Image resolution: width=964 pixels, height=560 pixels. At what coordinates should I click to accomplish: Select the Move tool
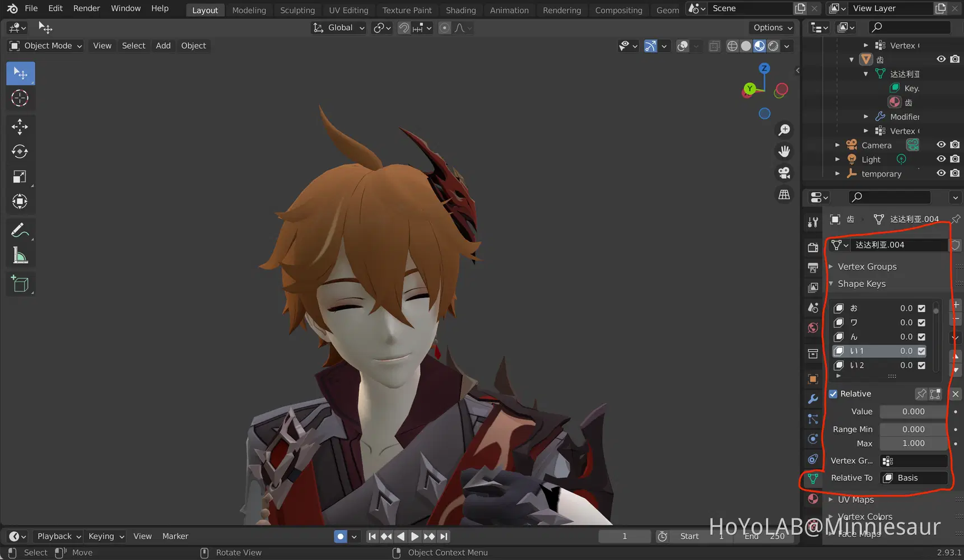[x=20, y=127]
